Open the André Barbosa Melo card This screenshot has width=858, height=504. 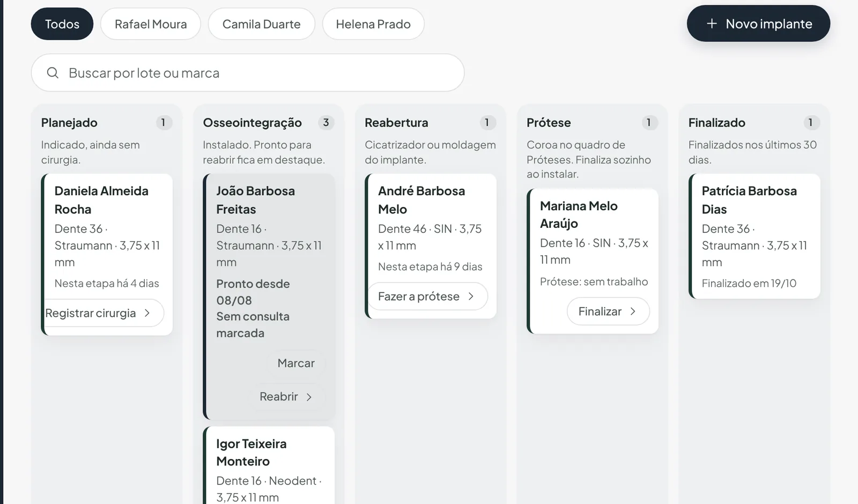[431, 246]
